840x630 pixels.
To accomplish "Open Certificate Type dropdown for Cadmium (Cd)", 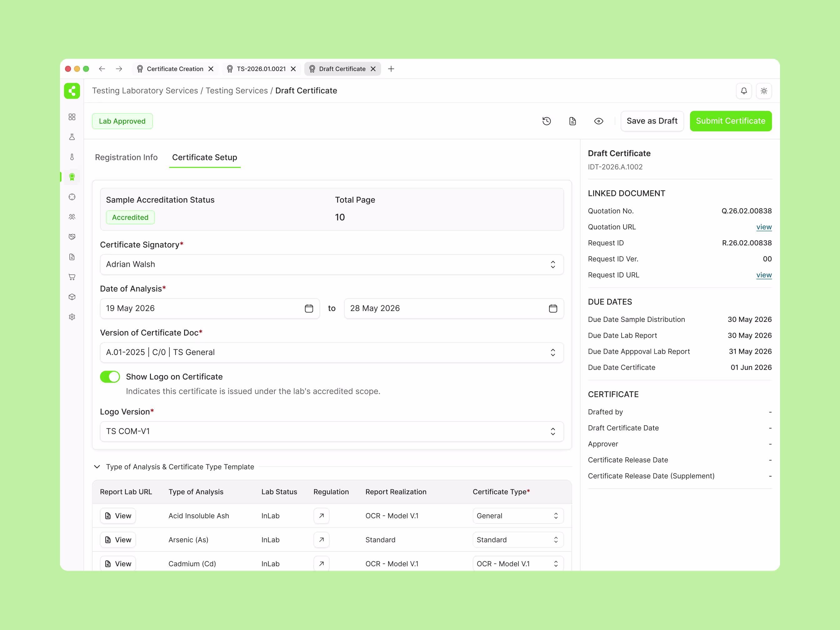I will pyautogui.click(x=518, y=563).
